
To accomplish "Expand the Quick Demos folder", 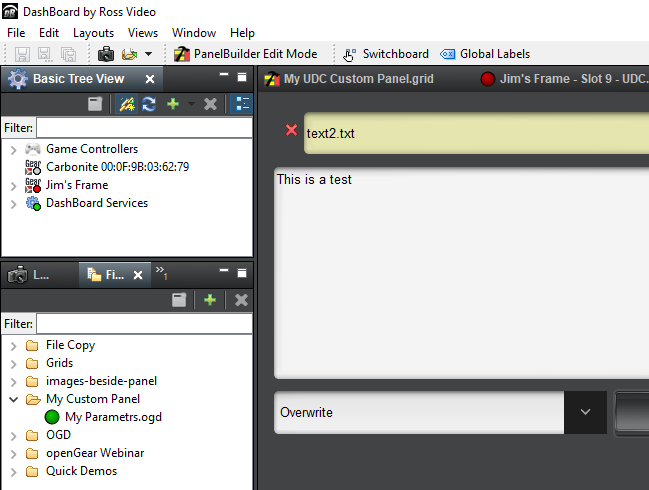I will click(x=13, y=471).
